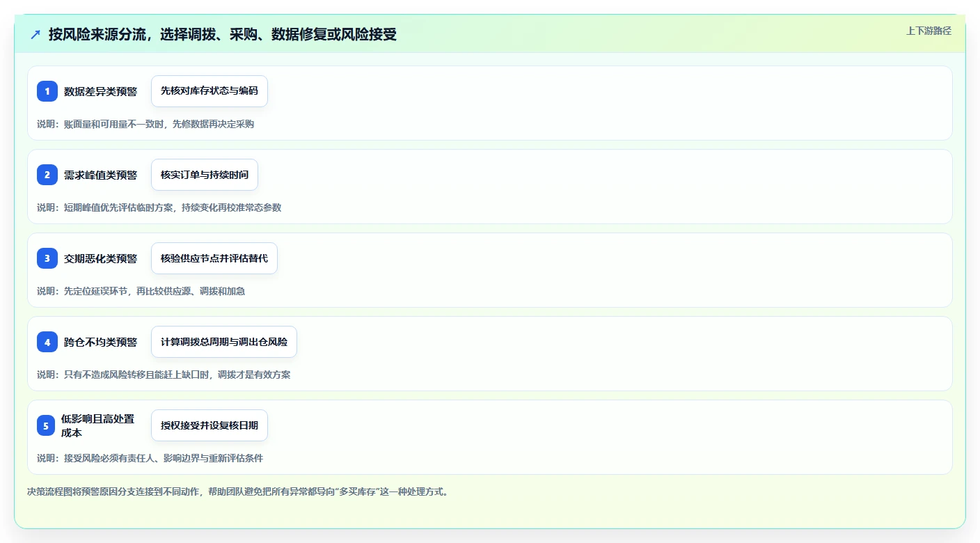The width and height of the screenshot is (980, 543).
Task: Click the footer caption starting 决策流程图将预警原因
Action: click(x=238, y=491)
